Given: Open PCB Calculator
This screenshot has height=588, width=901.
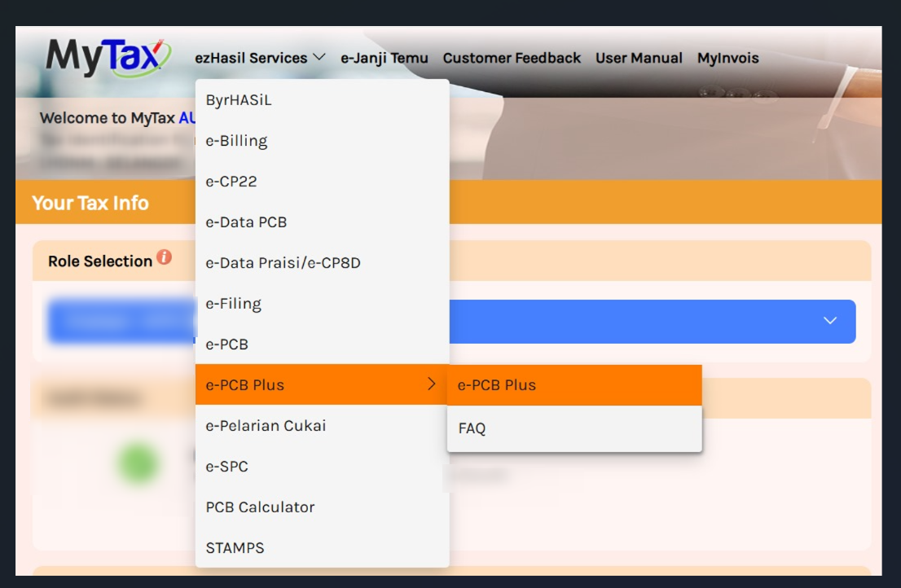Looking at the screenshot, I should (323, 507).
